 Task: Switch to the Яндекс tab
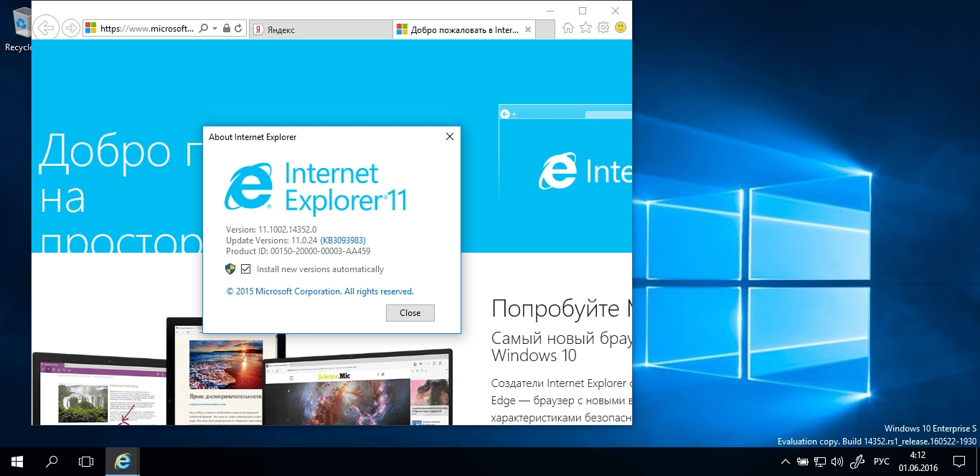click(321, 29)
